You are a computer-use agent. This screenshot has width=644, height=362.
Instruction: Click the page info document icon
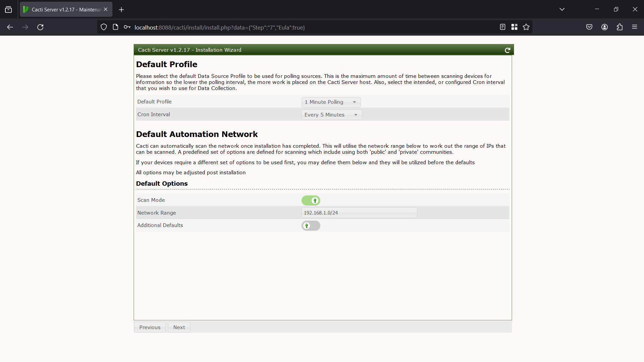click(116, 27)
